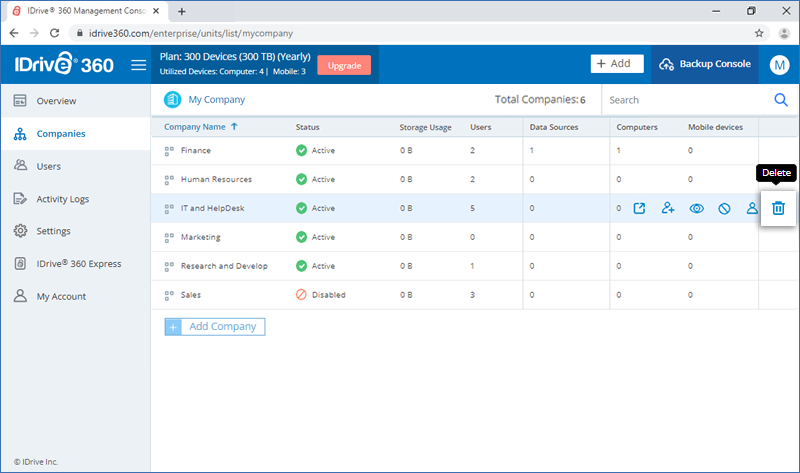Sort by the Company Name up-arrow
The image size is (800, 473).
pyautogui.click(x=234, y=127)
